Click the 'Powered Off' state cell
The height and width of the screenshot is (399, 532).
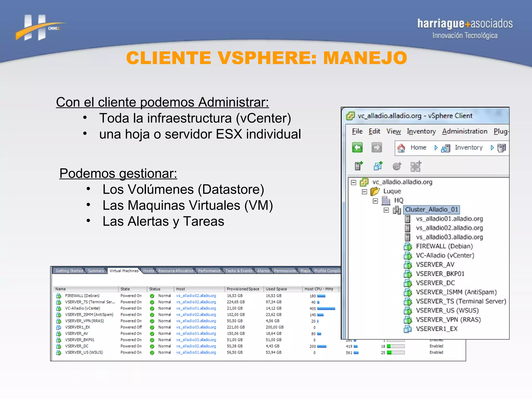coord(131,327)
